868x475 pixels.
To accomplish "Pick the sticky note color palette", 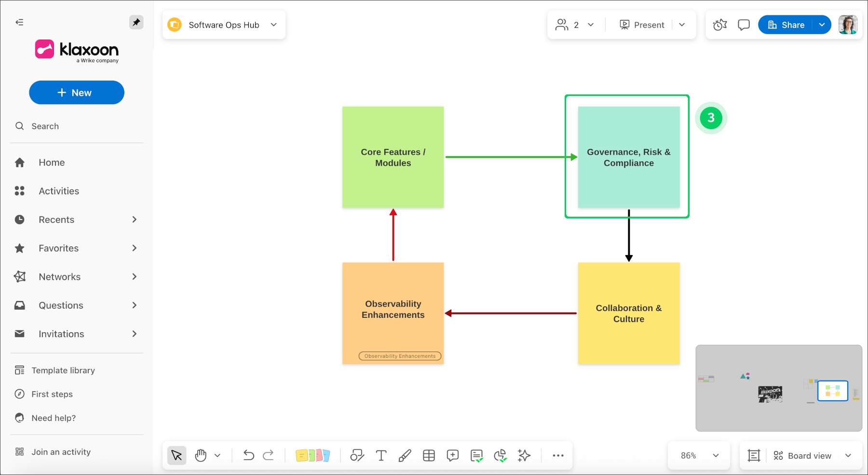I will (312, 456).
